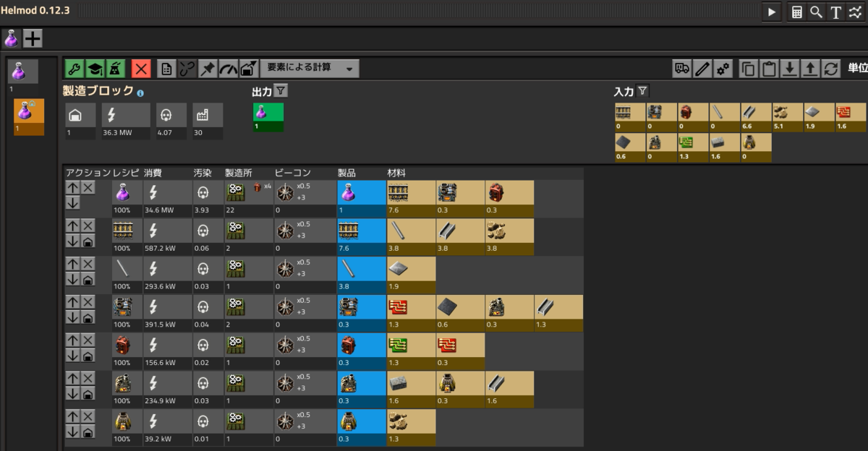The height and width of the screenshot is (451, 868).
Task: Click the download arrow icon
Action: pyautogui.click(x=790, y=69)
